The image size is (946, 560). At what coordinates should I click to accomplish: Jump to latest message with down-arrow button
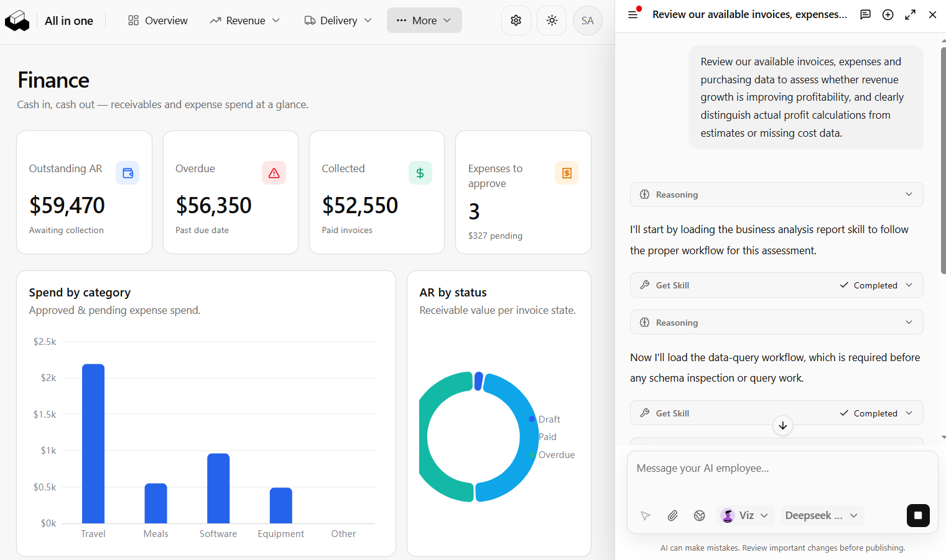point(783,426)
